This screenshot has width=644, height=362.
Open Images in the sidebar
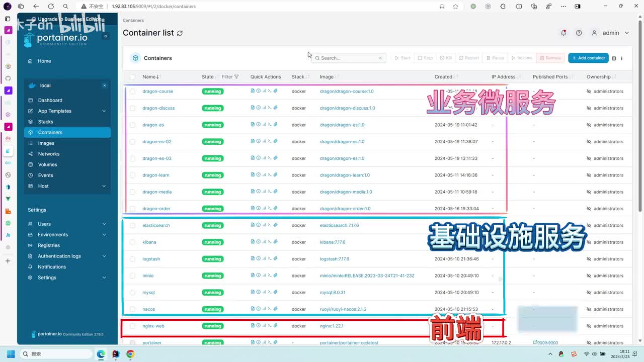[x=67, y=143]
